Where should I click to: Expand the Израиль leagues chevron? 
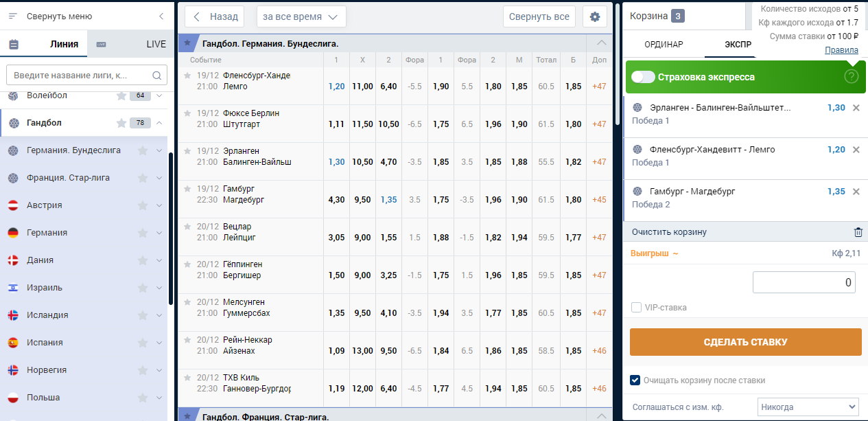point(159,288)
